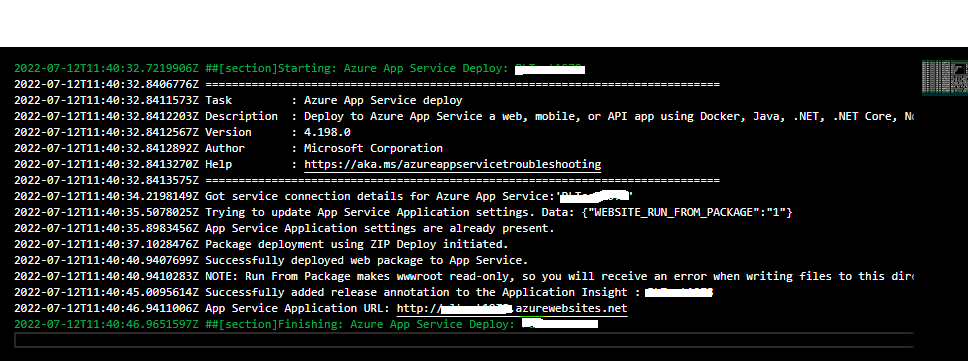Click 'App Service Application settings are already present'
This screenshot has width=968, height=361.
click(284, 228)
